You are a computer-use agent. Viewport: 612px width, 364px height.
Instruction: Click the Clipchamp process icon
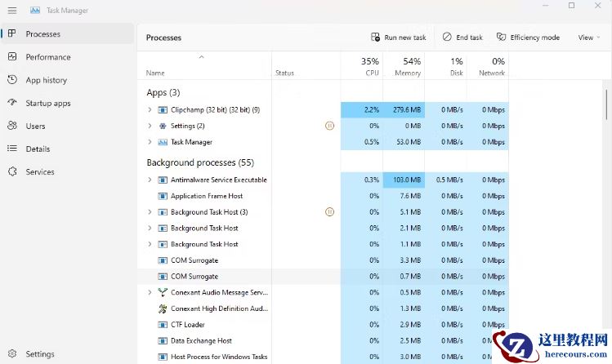pyautogui.click(x=163, y=110)
